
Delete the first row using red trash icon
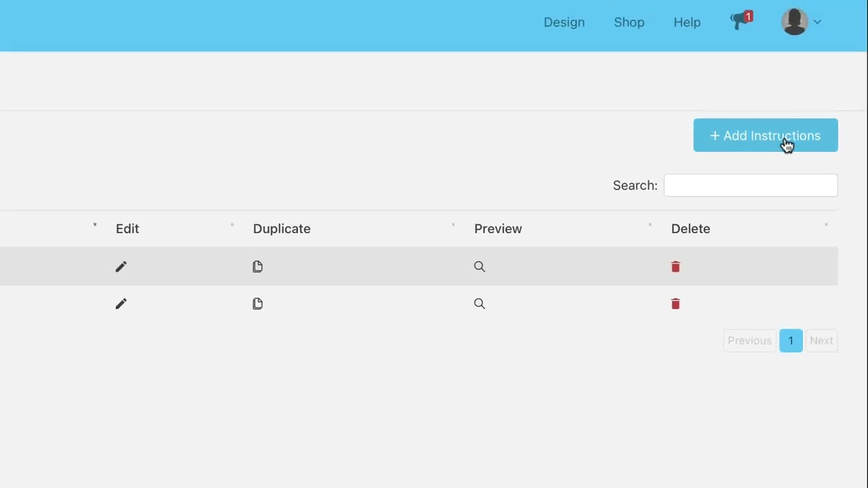coord(675,266)
